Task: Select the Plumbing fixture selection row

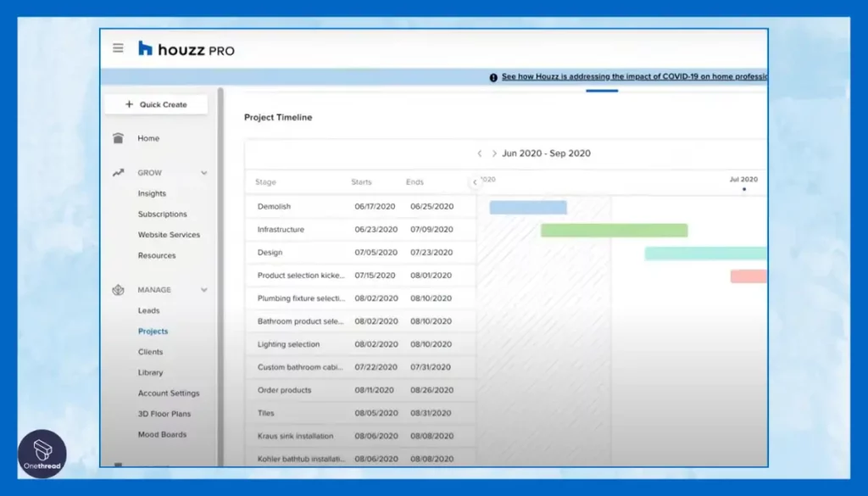Action: 360,298
